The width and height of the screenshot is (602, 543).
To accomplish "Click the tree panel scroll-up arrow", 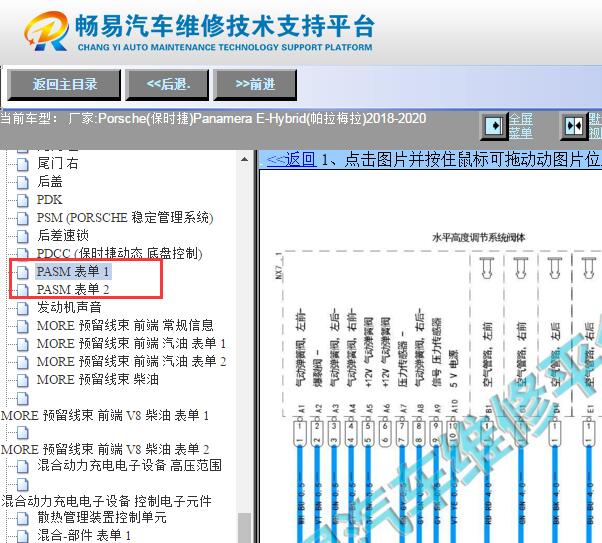I will pos(245,159).
